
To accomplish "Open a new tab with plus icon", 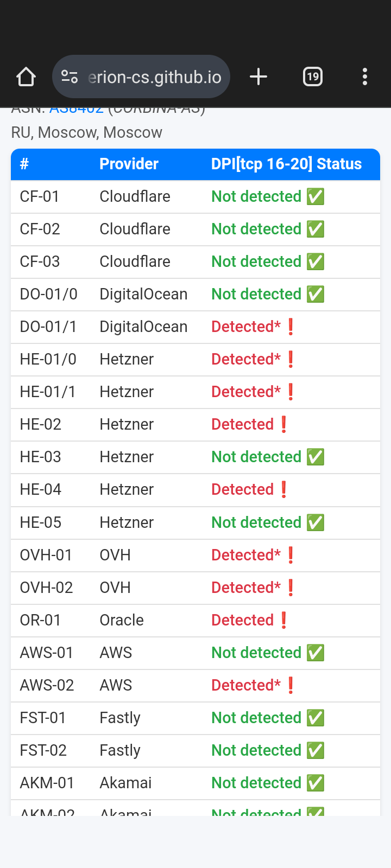I will click(258, 77).
